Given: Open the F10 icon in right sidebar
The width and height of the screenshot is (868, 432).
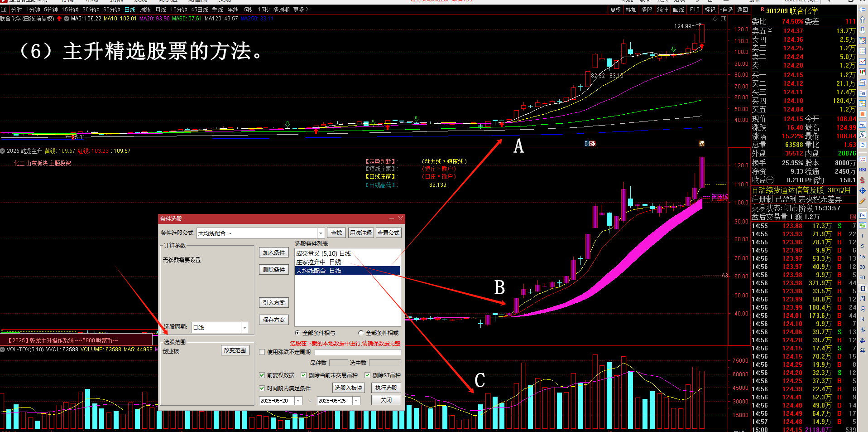Looking at the screenshot, I should [862, 93].
